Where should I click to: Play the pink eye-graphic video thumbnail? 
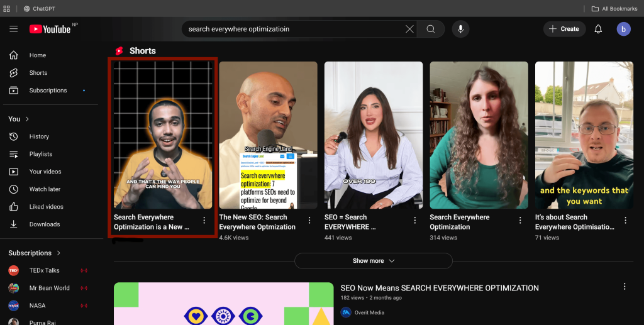point(223,304)
